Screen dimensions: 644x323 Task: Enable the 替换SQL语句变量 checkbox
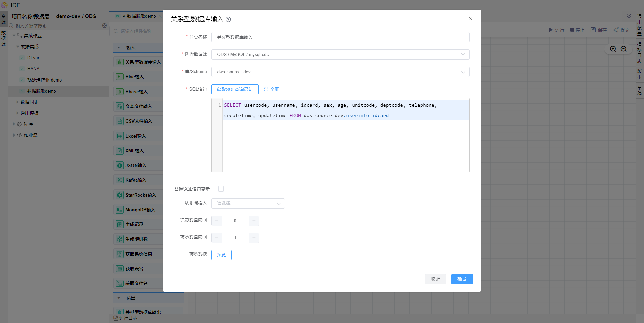pyautogui.click(x=221, y=189)
